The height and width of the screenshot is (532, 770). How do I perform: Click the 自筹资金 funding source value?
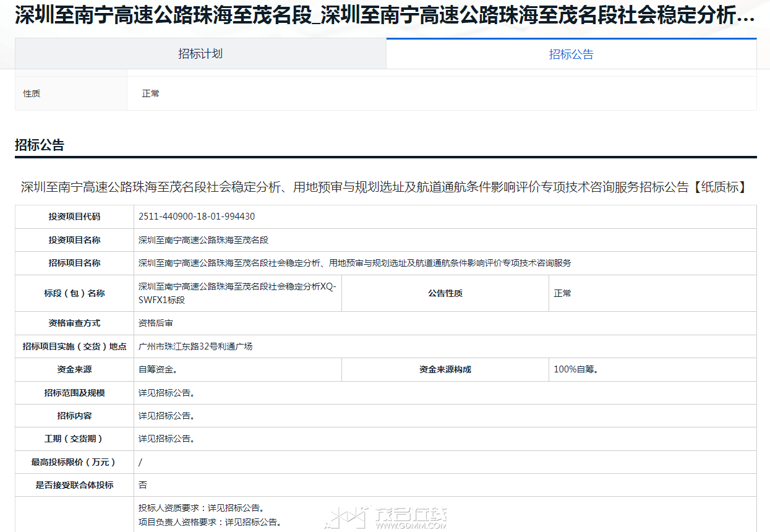pyautogui.click(x=158, y=369)
